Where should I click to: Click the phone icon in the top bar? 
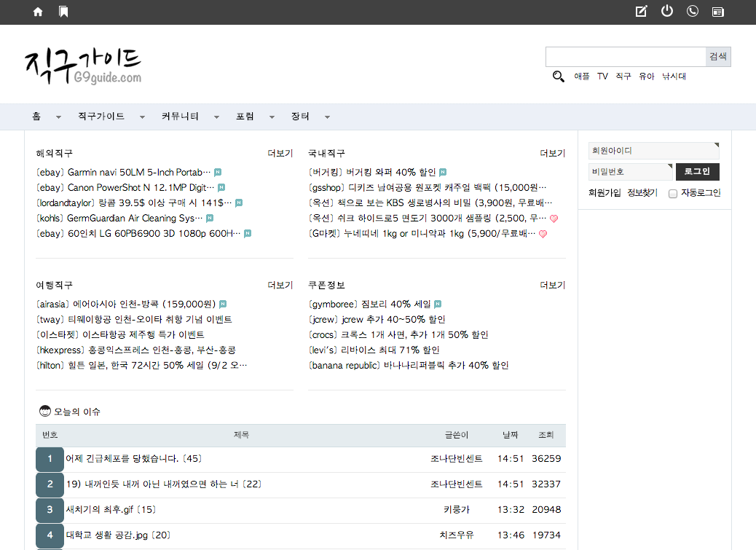click(x=692, y=11)
